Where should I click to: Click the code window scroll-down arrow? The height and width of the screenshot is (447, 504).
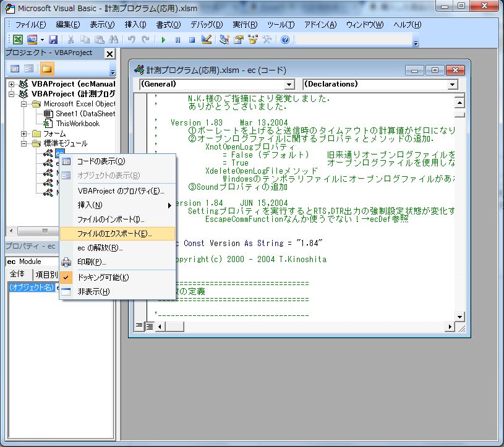point(459,317)
